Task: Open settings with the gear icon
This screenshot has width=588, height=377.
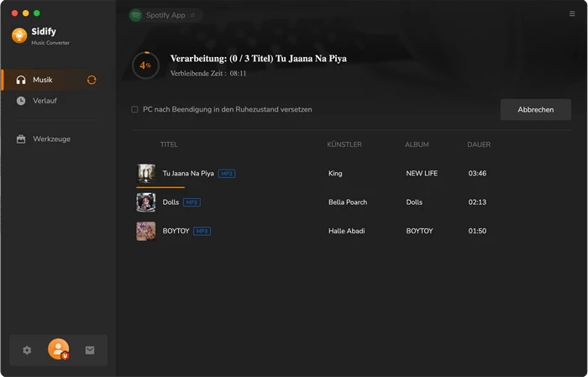Action: pos(27,350)
